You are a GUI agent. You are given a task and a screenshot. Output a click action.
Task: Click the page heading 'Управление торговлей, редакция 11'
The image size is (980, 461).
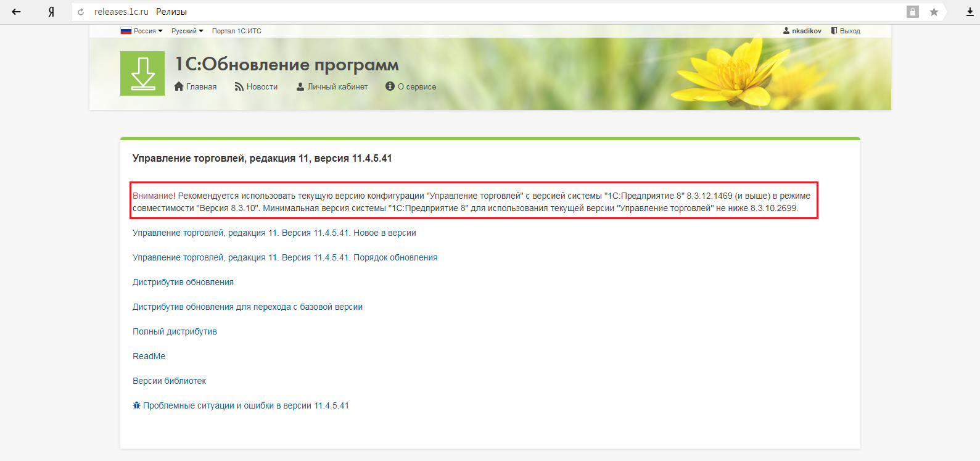262,159
